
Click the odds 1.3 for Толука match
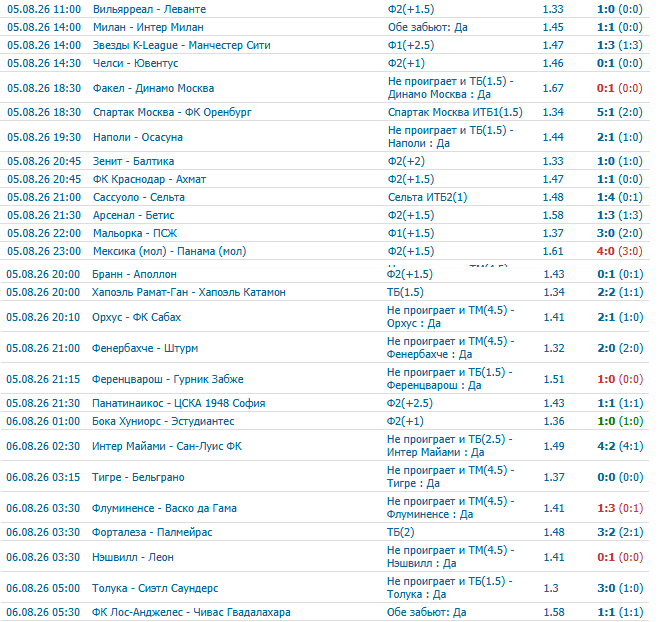(x=551, y=588)
